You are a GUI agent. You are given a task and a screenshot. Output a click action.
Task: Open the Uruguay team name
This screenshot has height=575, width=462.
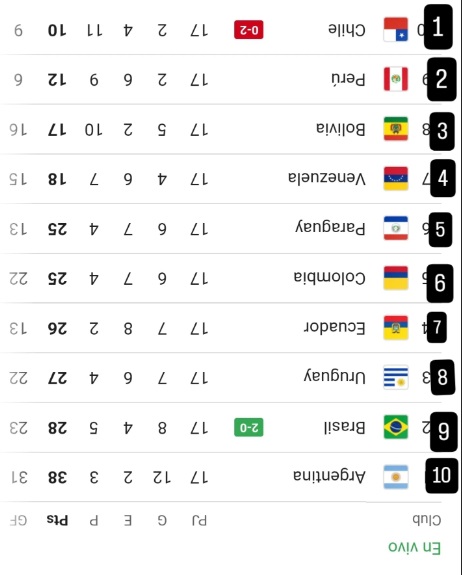pyautogui.click(x=335, y=377)
